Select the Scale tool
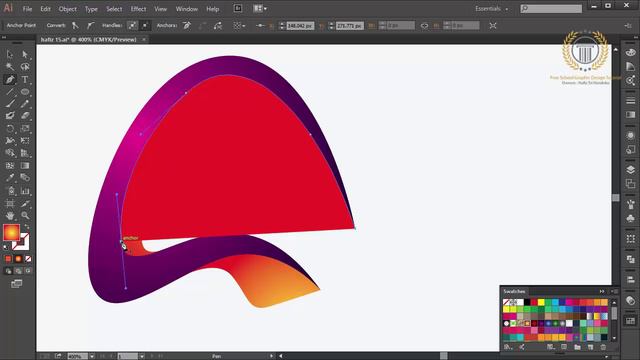640x360 pixels. point(25,129)
